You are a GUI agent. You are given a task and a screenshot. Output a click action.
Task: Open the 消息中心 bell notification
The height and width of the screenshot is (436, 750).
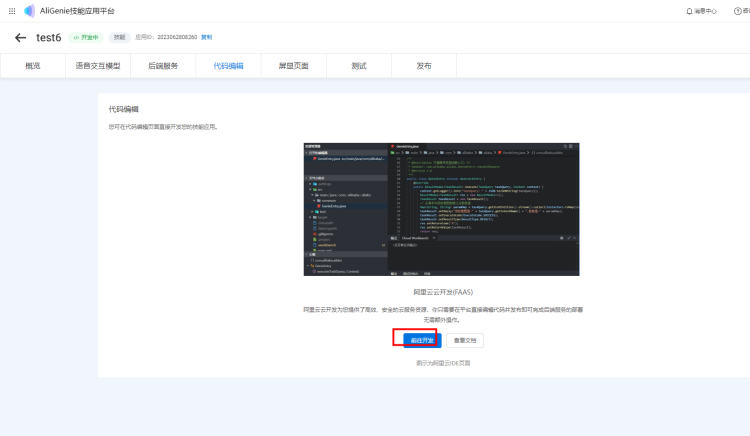click(701, 11)
